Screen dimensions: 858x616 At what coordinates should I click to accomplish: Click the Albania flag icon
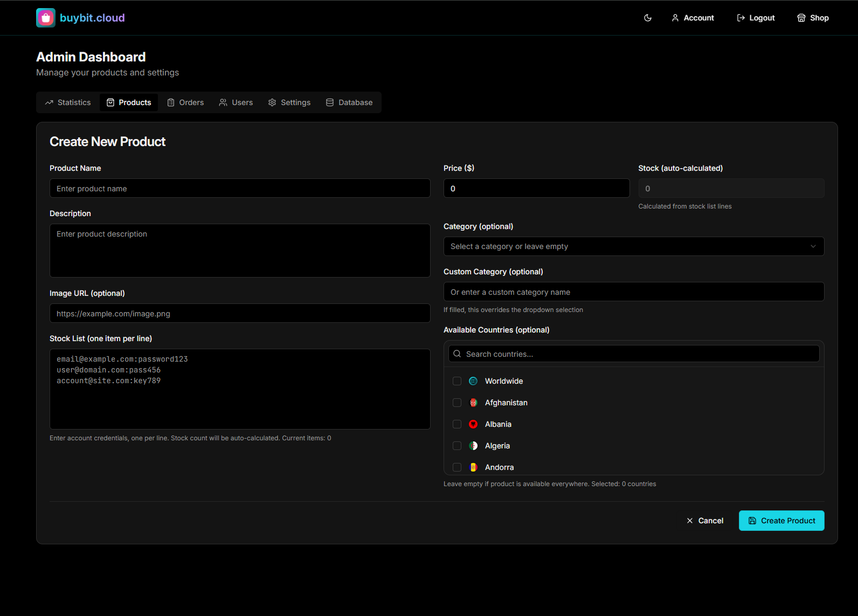point(473,424)
